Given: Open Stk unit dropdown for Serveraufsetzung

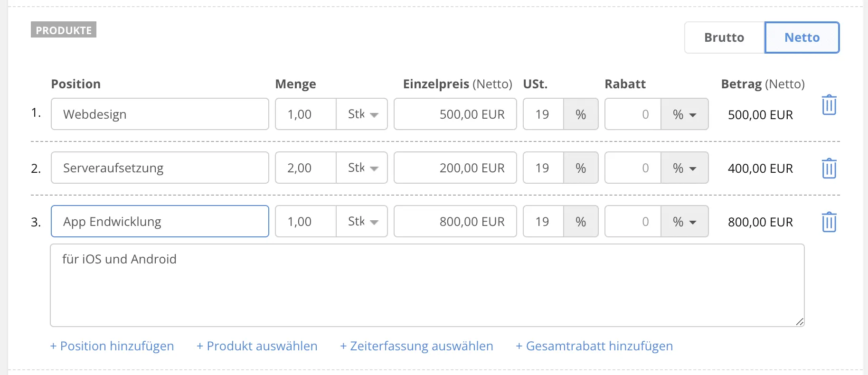Looking at the screenshot, I should (x=362, y=168).
